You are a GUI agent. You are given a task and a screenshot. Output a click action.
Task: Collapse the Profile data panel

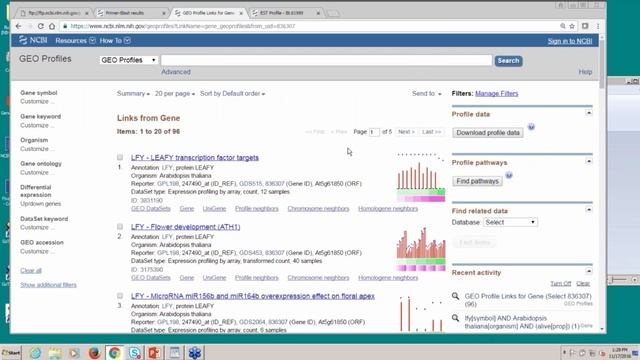pyautogui.click(x=589, y=113)
